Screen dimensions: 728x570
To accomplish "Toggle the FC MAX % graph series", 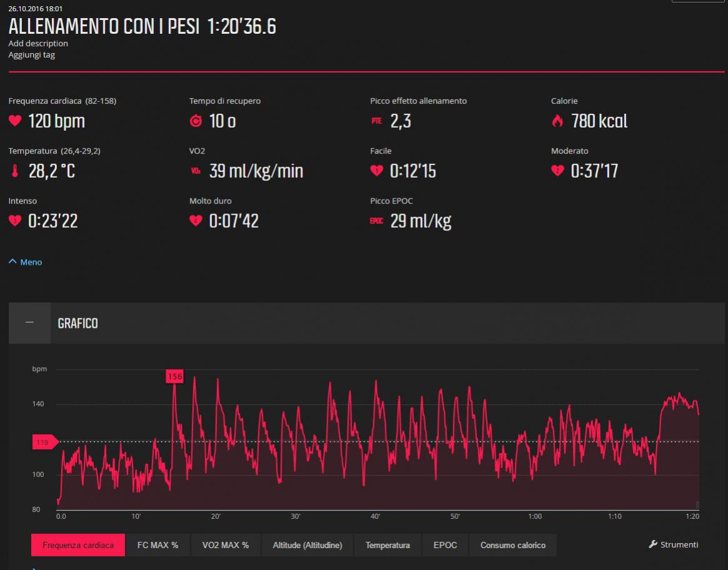I will pos(158,545).
